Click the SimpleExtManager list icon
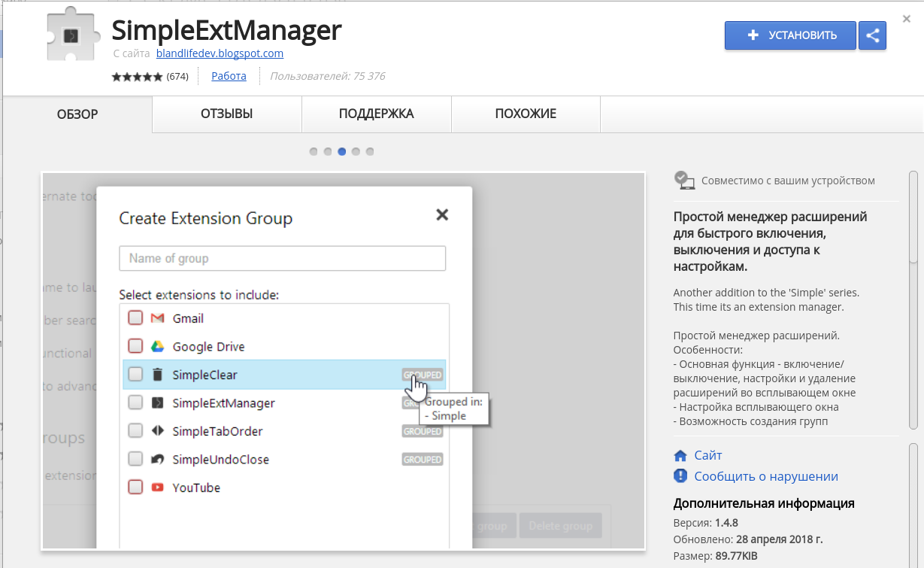 pyautogui.click(x=157, y=402)
